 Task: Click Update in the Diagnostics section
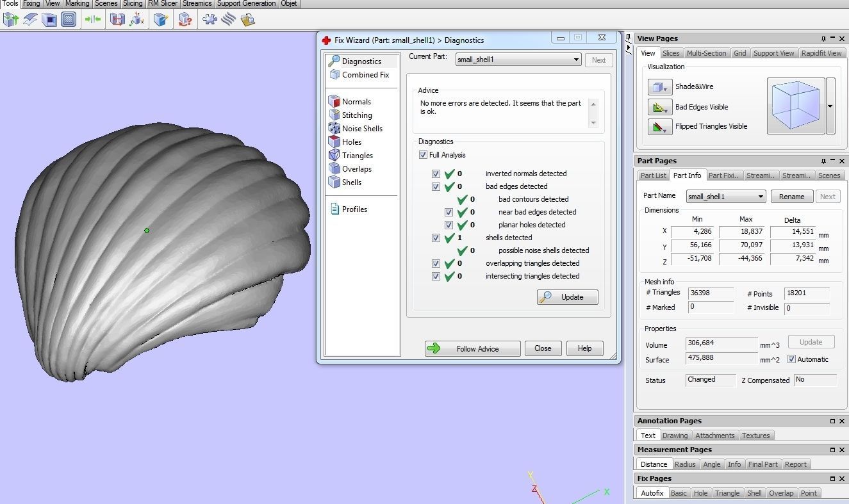click(568, 297)
